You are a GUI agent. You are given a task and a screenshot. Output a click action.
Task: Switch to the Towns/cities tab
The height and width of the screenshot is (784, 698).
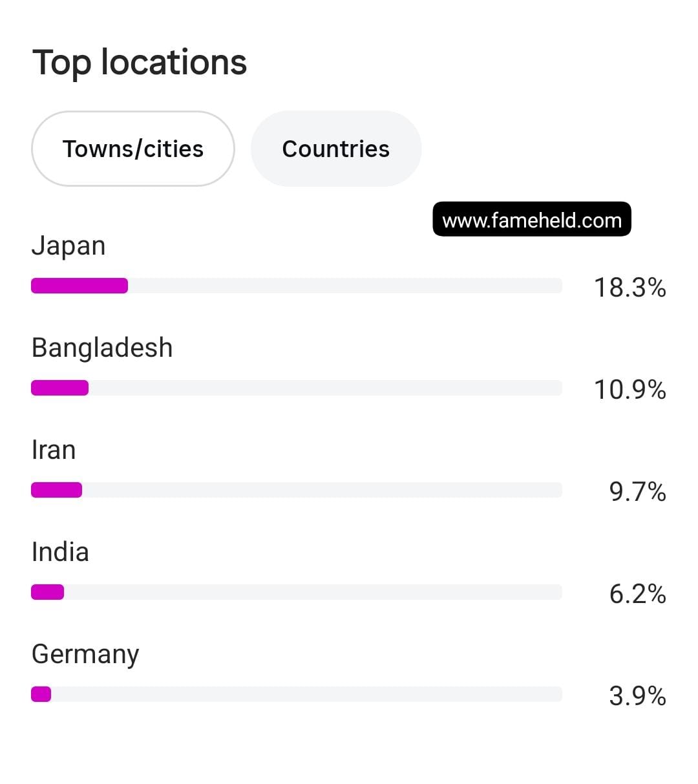click(132, 149)
